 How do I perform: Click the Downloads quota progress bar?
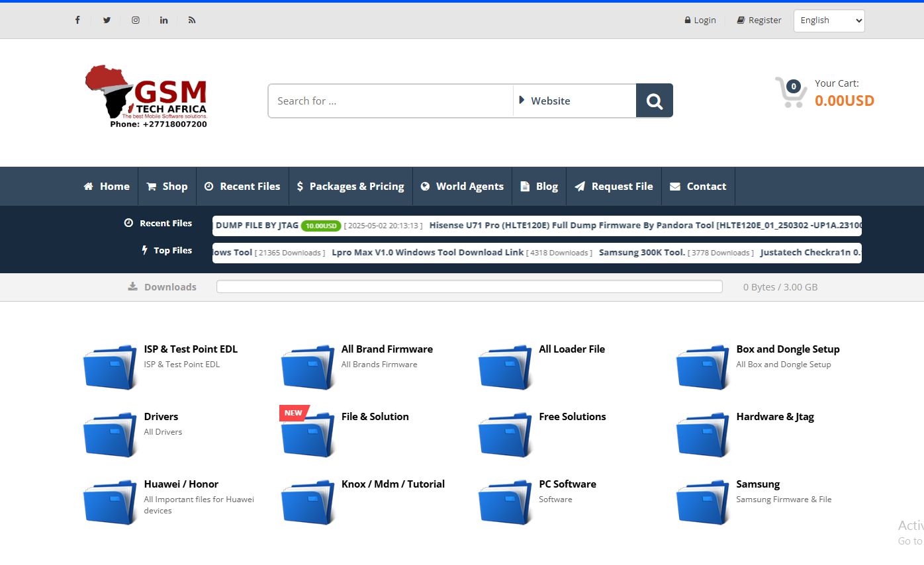click(469, 286)
